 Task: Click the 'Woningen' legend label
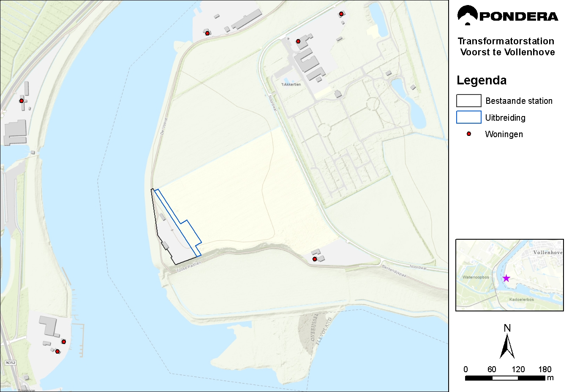click(x=504, y=134)
